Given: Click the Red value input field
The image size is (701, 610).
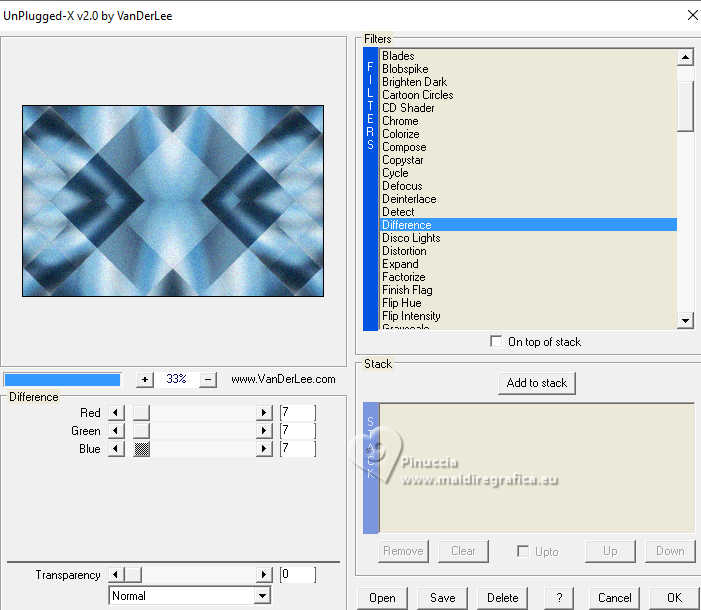Looking at the screenshot, I should tap(298, 412).
